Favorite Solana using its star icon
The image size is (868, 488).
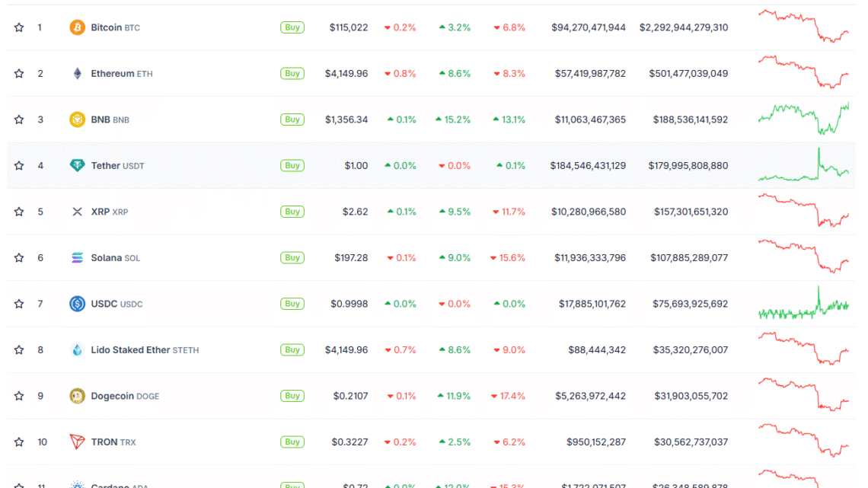[x=18, y=257]
